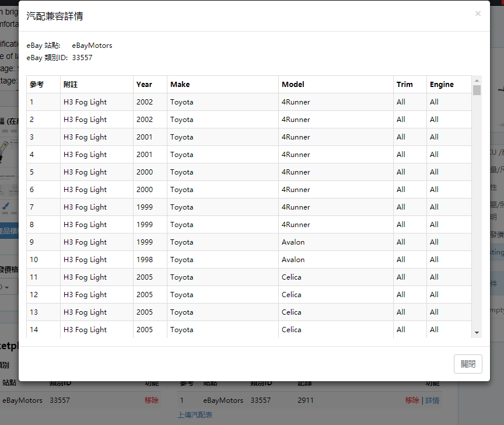
Task: Click the eBayMotors site value in the dialog
Action: [92, 46]
